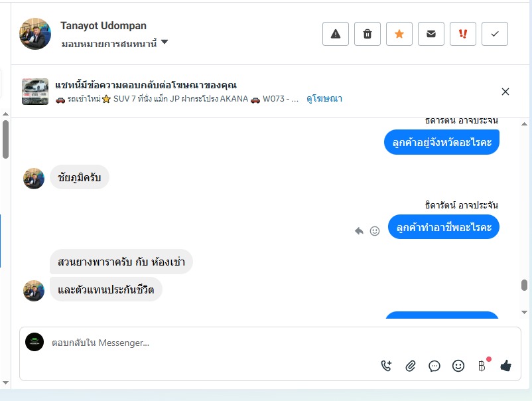
Task: Open the baht payment request icon
Action: point(482,366)
